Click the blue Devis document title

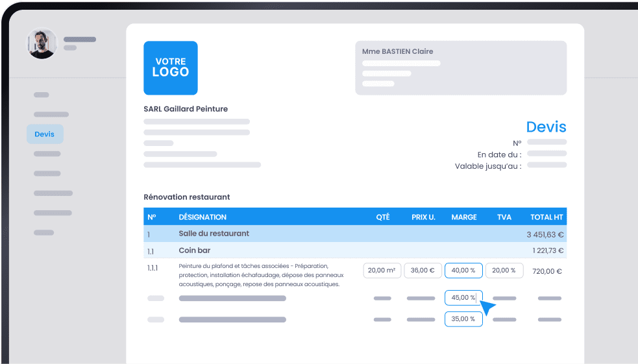click(546, 127)
